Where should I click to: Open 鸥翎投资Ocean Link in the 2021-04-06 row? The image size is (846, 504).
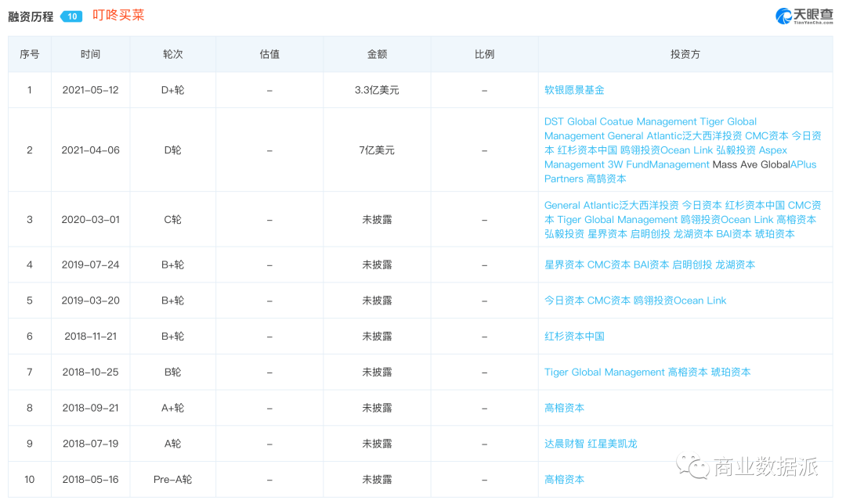coord(667,150)
